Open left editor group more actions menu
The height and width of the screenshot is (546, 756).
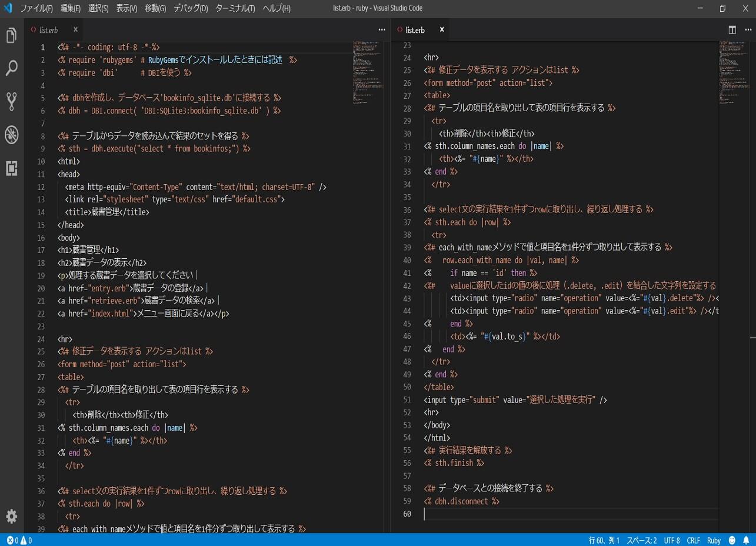pos(382,30)
